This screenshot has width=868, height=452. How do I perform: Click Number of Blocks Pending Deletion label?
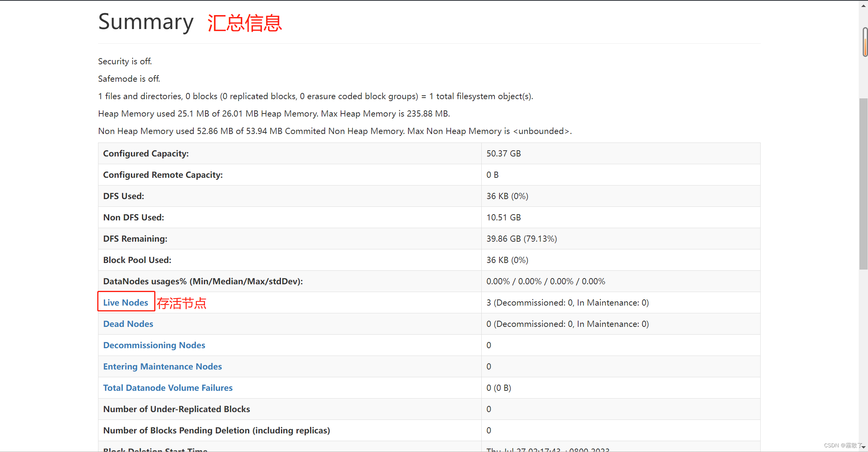coord(216,430)
